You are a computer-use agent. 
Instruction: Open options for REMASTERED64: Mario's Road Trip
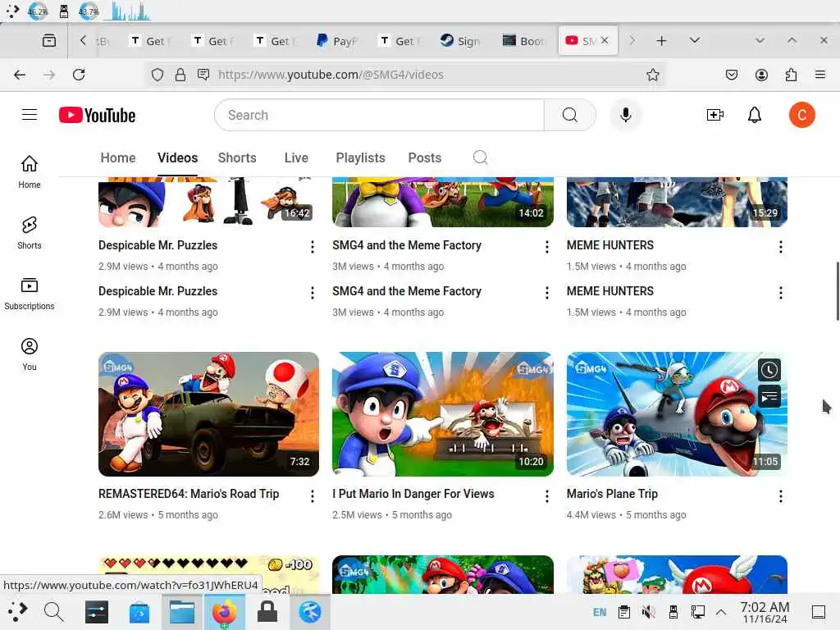(313, 496)
